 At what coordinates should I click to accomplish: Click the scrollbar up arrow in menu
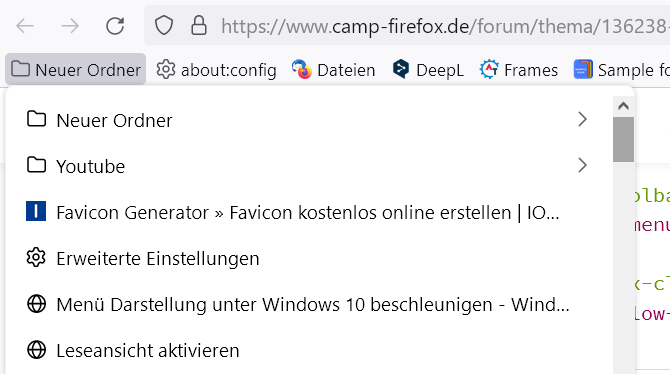(623, 106)
